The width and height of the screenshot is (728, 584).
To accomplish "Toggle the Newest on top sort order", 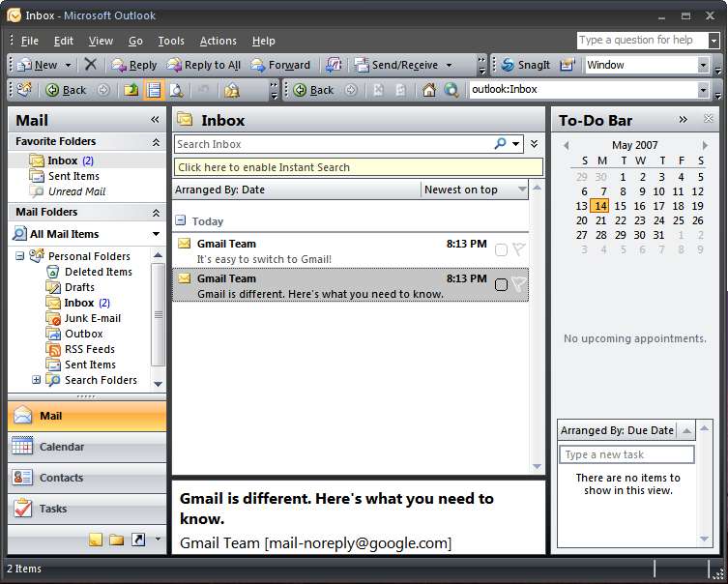I will [x=475, y=190].
